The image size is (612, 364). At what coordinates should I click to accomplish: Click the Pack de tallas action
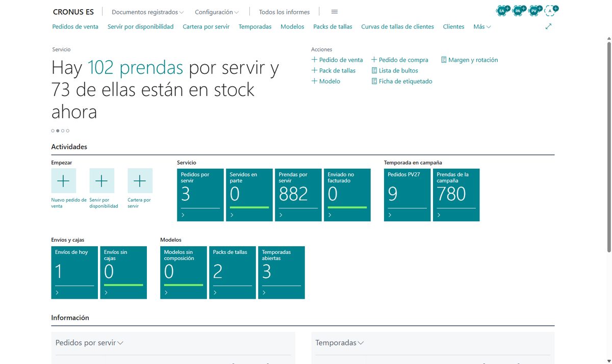[334, 70]
